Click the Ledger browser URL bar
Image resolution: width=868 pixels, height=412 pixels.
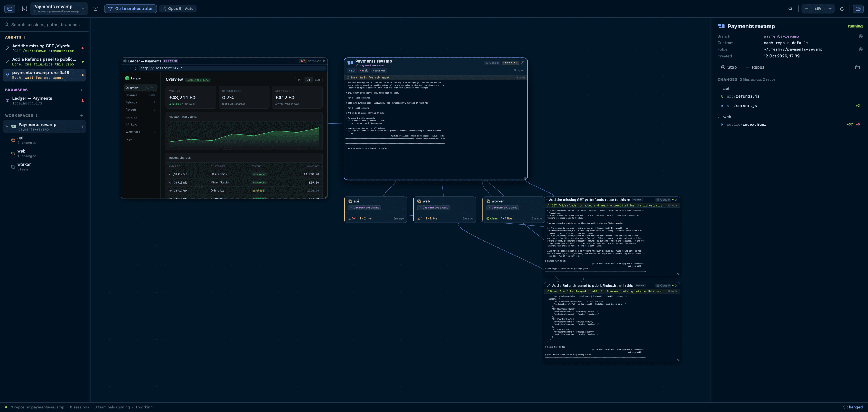(232, 68)
